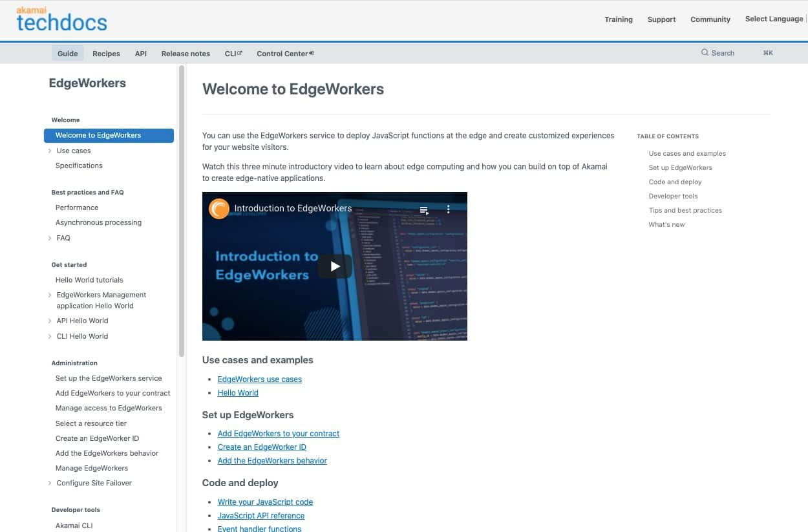Open the video's three-dot more options menu

[449, 209]
